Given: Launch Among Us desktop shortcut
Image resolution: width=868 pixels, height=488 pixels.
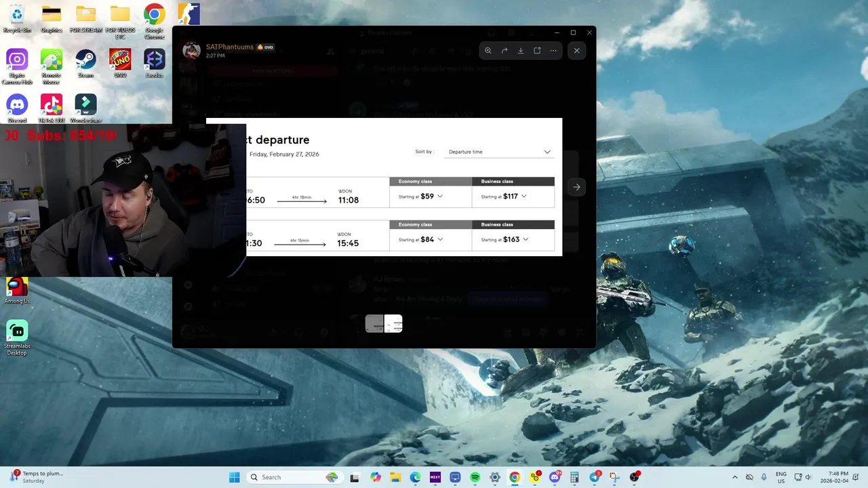Looking at the screenshot, I should coord(17,290).
